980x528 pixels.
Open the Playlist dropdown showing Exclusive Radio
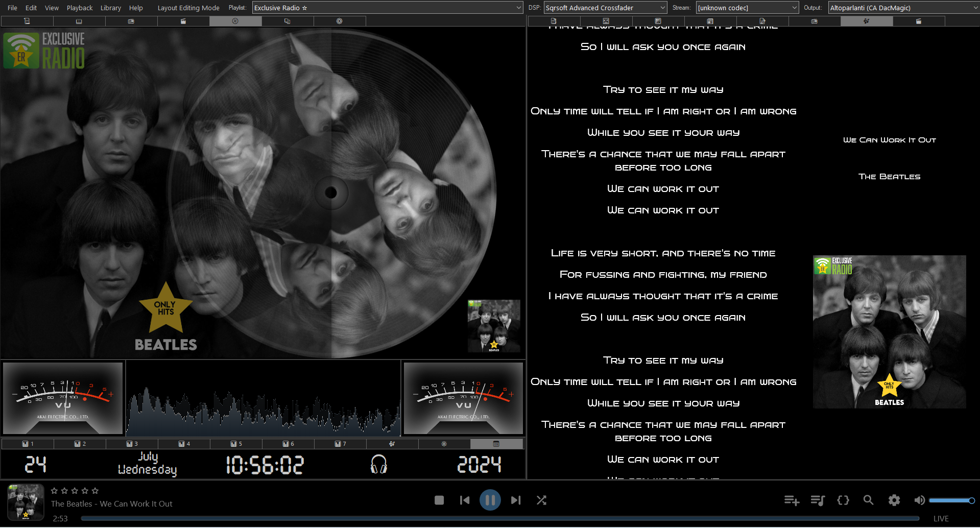(388, 8)
